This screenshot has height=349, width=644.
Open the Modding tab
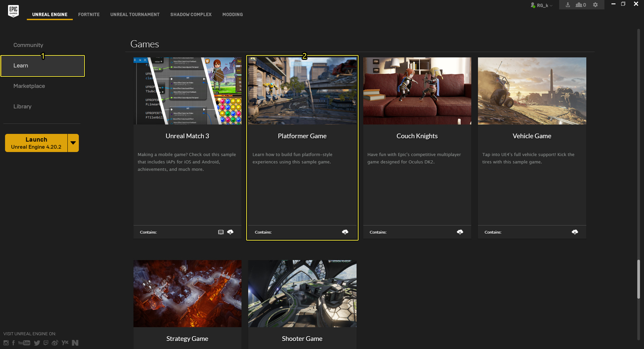[232, 14]
